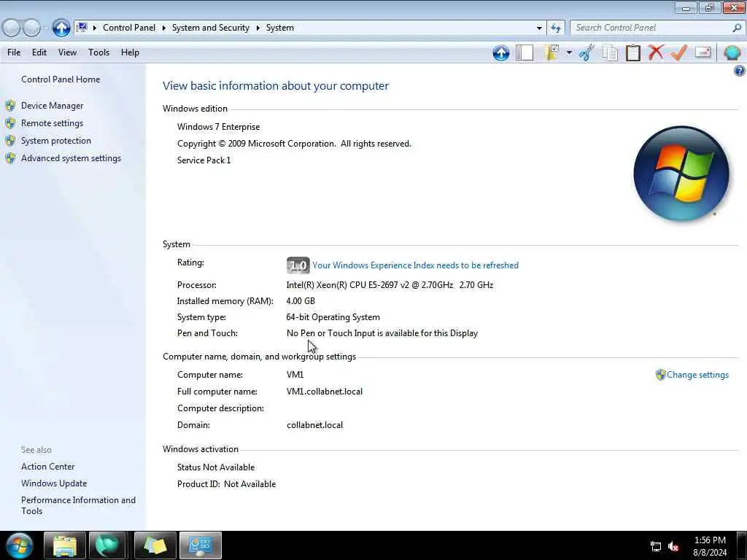Open Windows Update
The image size is (747, 560).
pos(54,483)
